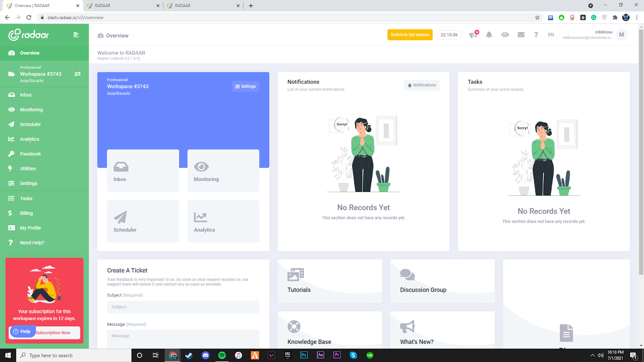Open Inbox from the sidebar

coord(44,95)
